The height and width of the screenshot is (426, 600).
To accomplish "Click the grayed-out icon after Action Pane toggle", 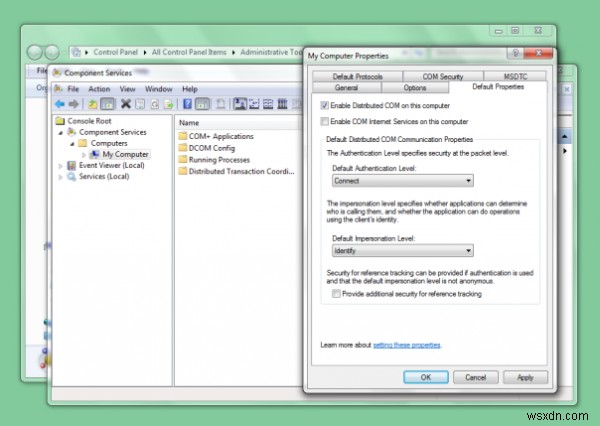I will (x=220, y=104).
